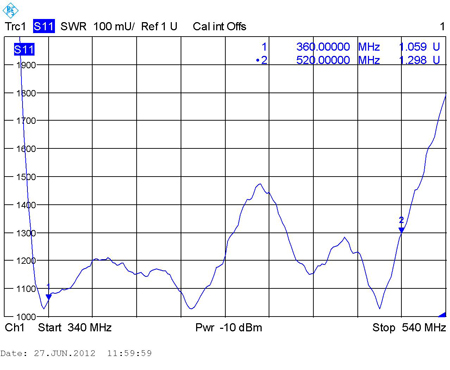Open the 100 mU/ scale setting
This screenshot has width=450, height=370.
(x=114, y=26)
